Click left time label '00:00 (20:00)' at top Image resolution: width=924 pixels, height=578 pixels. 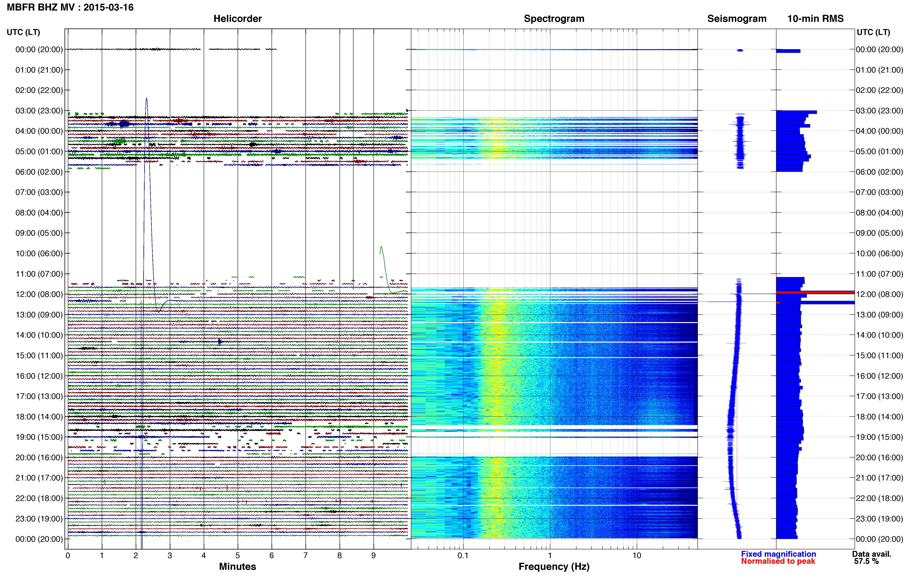click(x=39, y=49)
